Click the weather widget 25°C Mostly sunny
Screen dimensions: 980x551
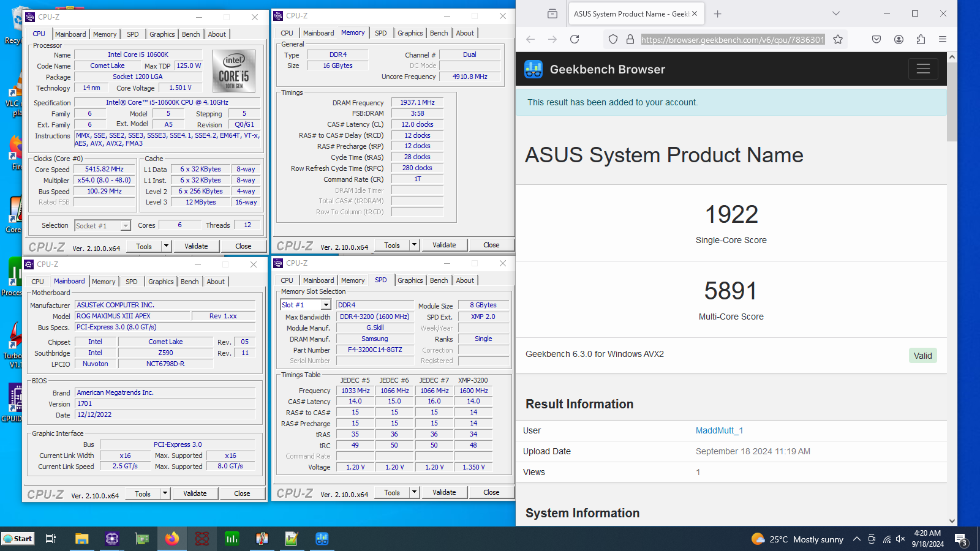(x=797, y=539)
